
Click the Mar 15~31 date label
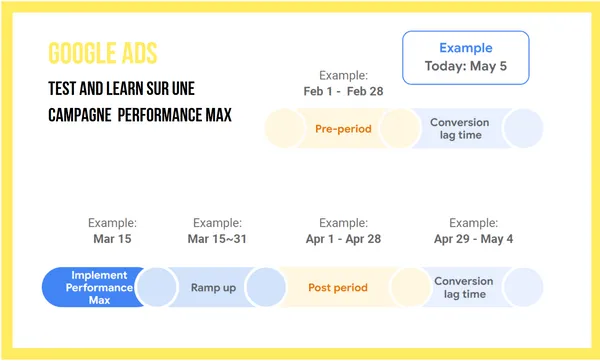click(x=217, y=239)
